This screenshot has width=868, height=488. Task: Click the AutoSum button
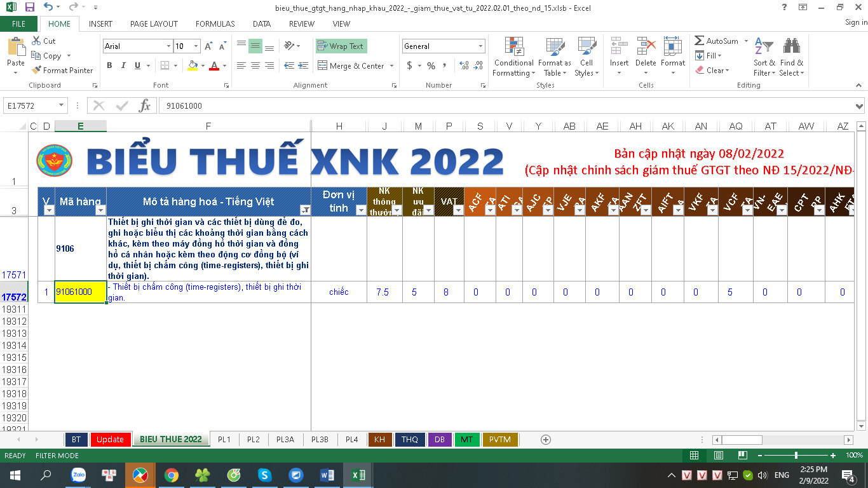click(717, 41)
